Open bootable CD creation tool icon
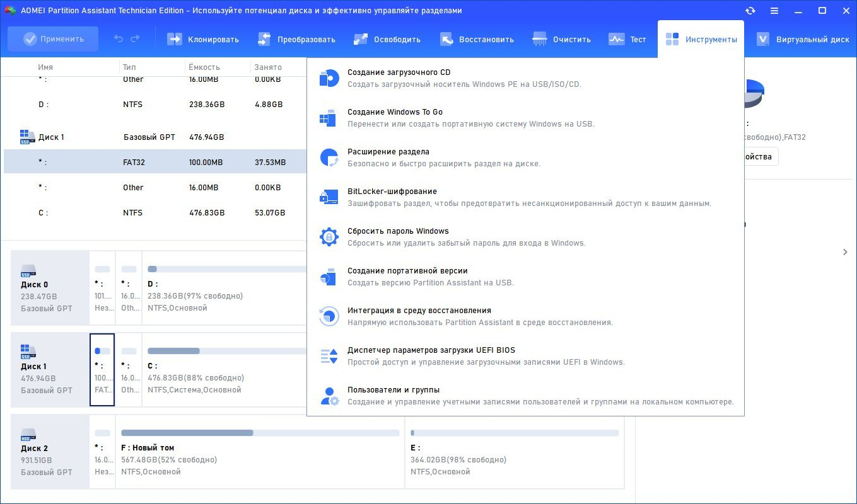 coord(329,78)
